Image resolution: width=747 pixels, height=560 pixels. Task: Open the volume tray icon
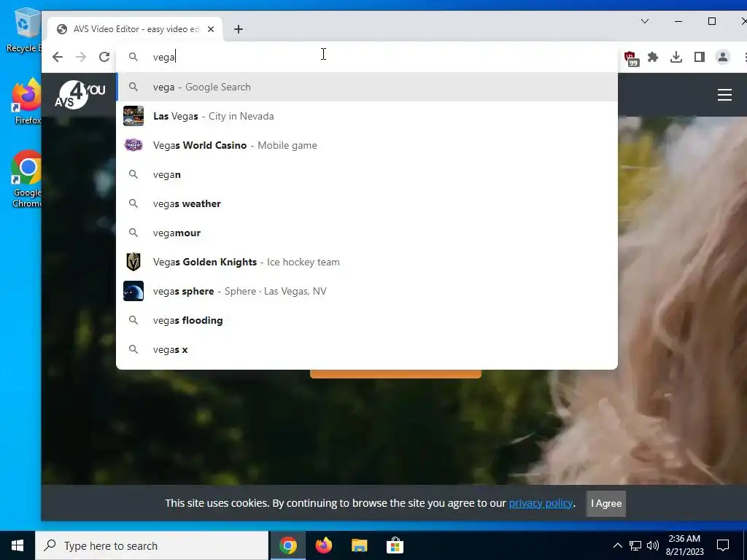pos(653,545)
